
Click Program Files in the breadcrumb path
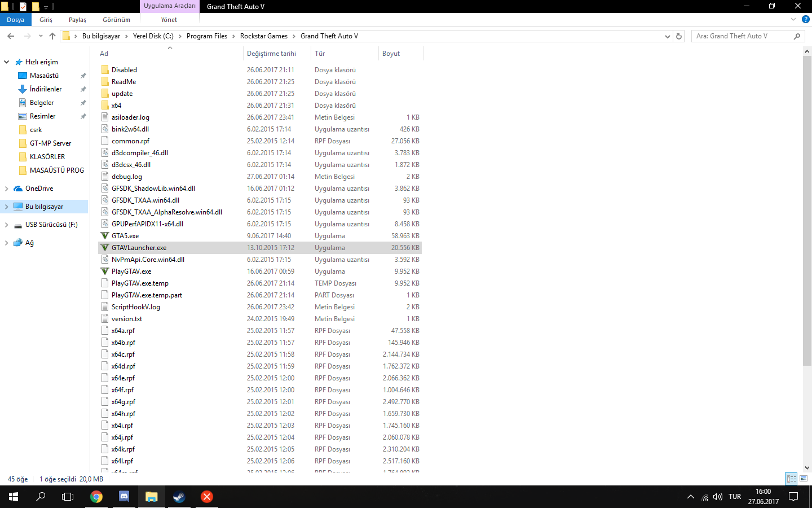[207, 36]
